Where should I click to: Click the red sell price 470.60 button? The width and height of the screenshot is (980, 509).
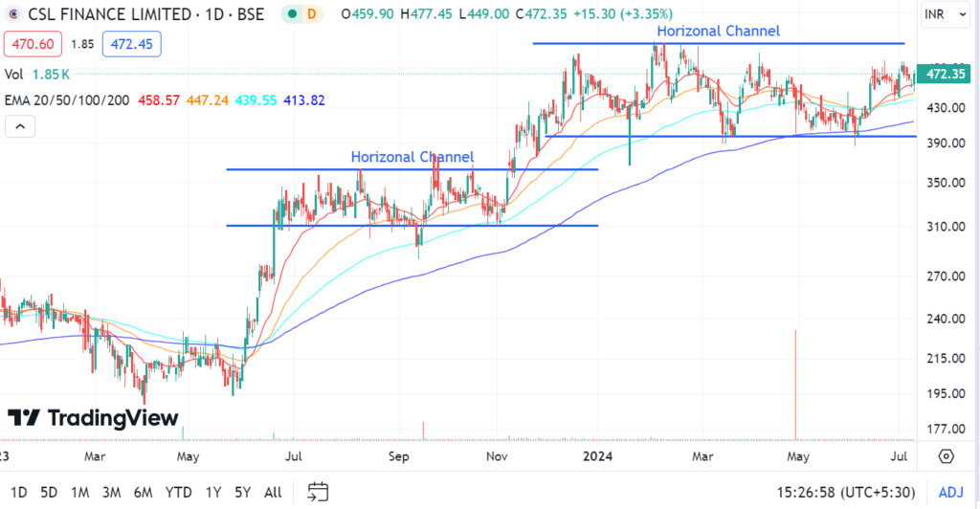[33, 44]
